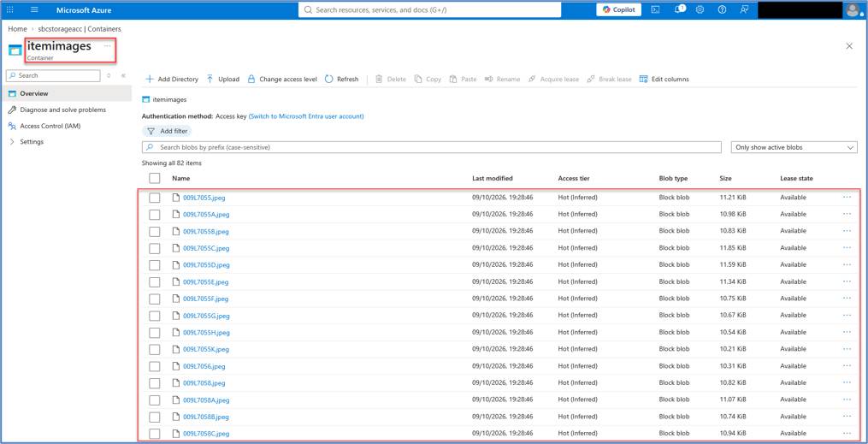The width and height of the screenshot is (868, 444).
Task: Click the 11.85 KiB size cell
Action: tap(732, 248)
